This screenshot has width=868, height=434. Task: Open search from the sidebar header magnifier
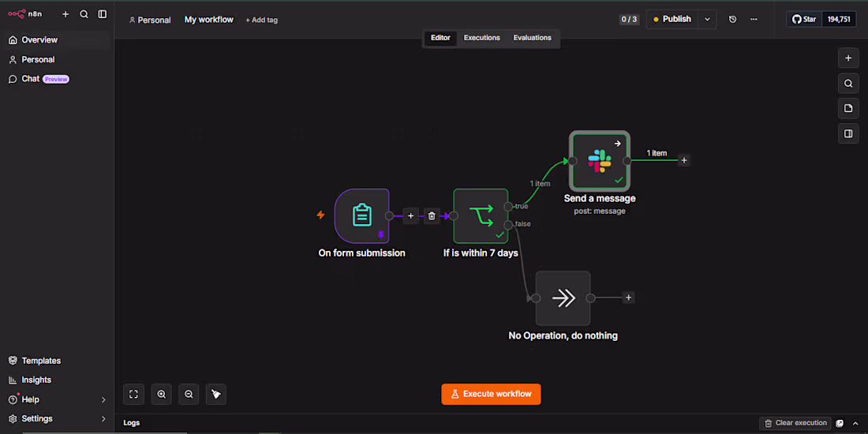[84, 14]
